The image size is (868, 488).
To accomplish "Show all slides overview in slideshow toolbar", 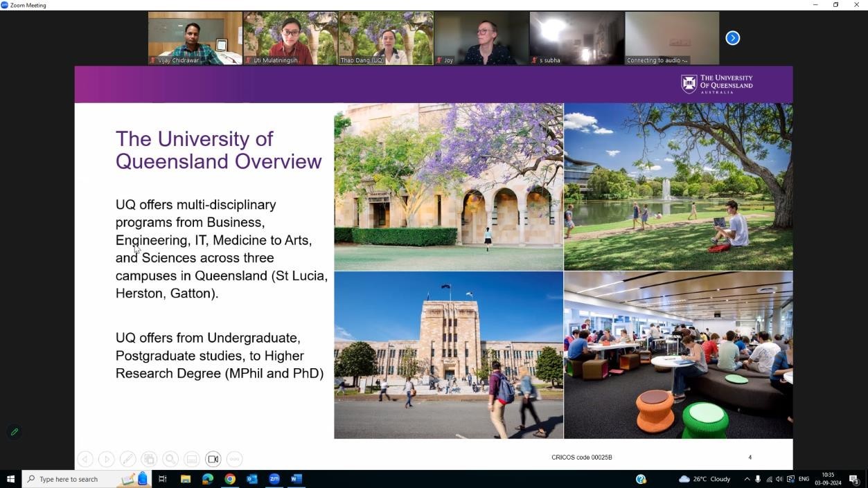I will point(150,459).
